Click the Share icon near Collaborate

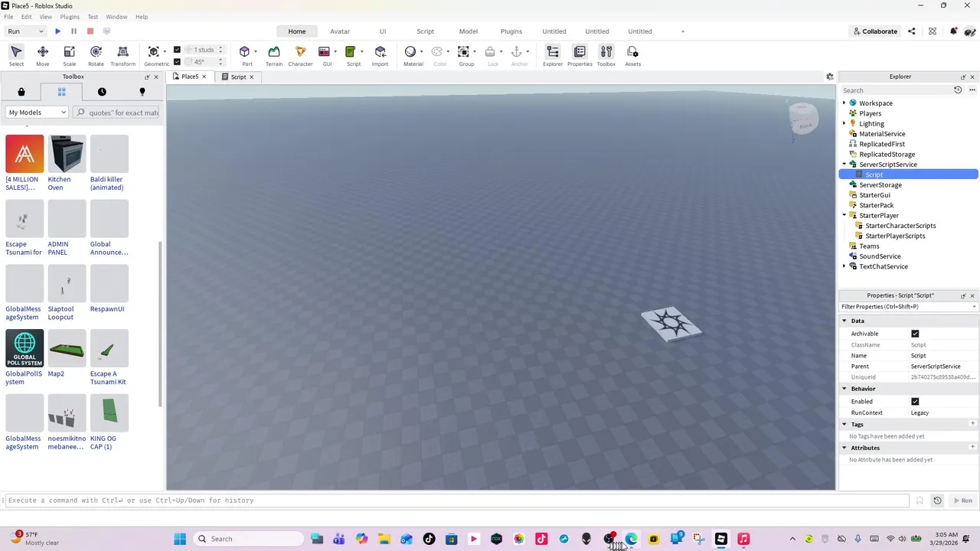pyautogui.click(x=911, y=31)
